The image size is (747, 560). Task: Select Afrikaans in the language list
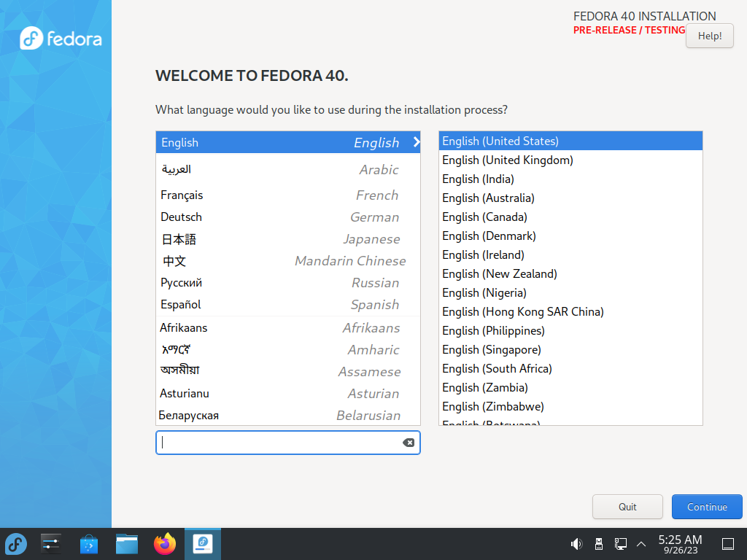(287, 327)
